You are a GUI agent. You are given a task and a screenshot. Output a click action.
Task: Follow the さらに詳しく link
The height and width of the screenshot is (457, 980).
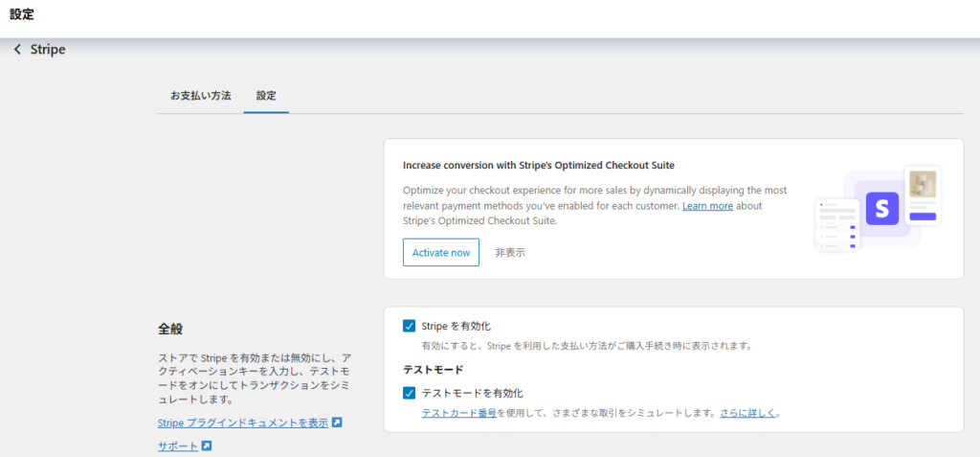click(747, 414)
